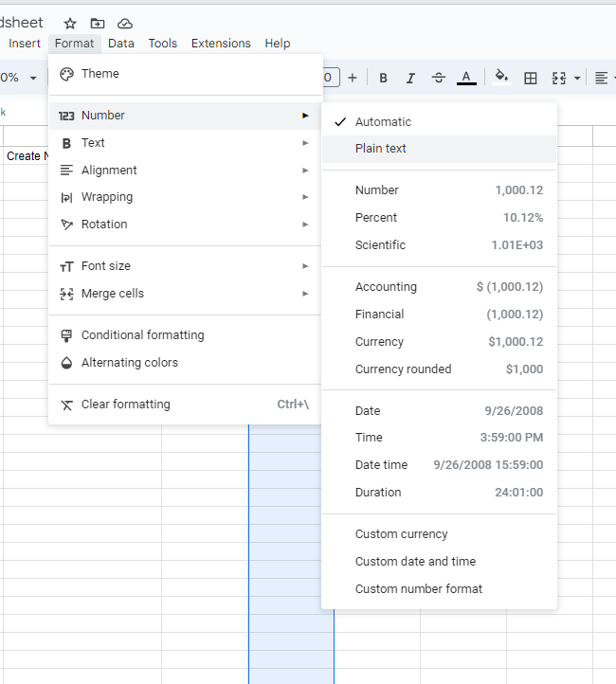Apply Currency rounded format
Viewport: 616px width, 684px height.
440,369
